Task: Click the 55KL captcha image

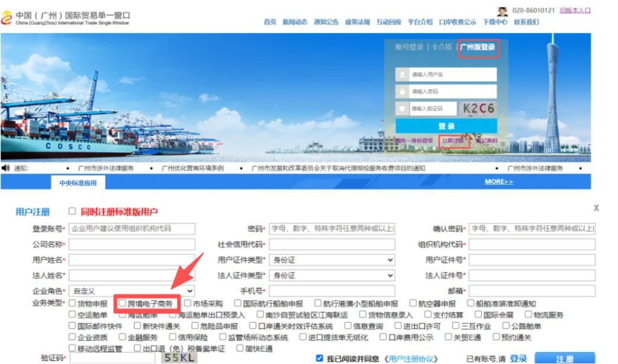Action: (x=179, y=358)
